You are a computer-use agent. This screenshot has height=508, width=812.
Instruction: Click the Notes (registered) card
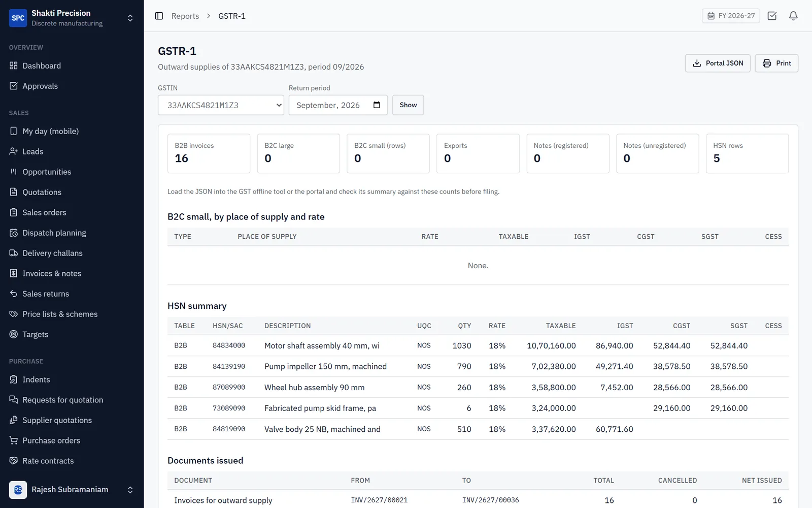pos(568,153)
